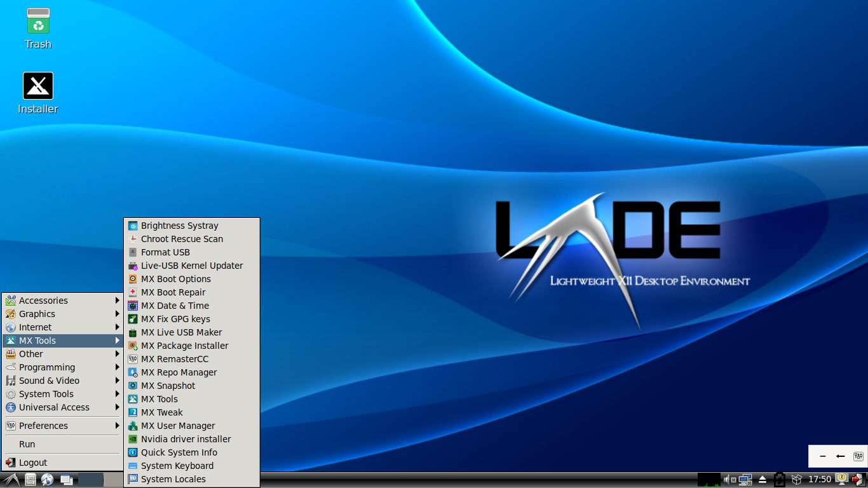Open MX Snapshot from the submenu
The height and width of the screenshot is (488, 868).
coord(192,386)
